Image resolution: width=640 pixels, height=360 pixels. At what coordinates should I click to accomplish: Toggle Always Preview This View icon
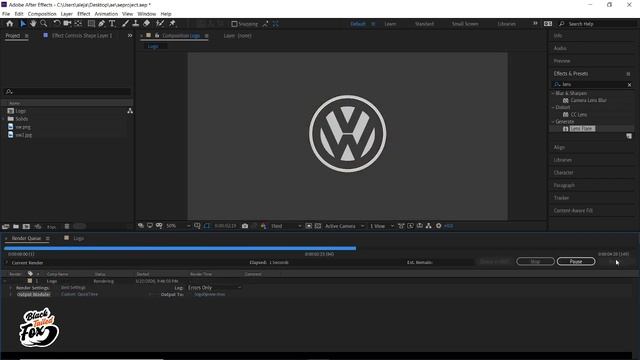[x=140, y=226]
